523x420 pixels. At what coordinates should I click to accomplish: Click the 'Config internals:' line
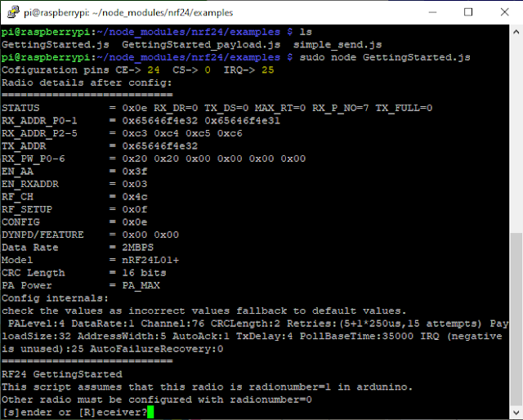point(55,298)
